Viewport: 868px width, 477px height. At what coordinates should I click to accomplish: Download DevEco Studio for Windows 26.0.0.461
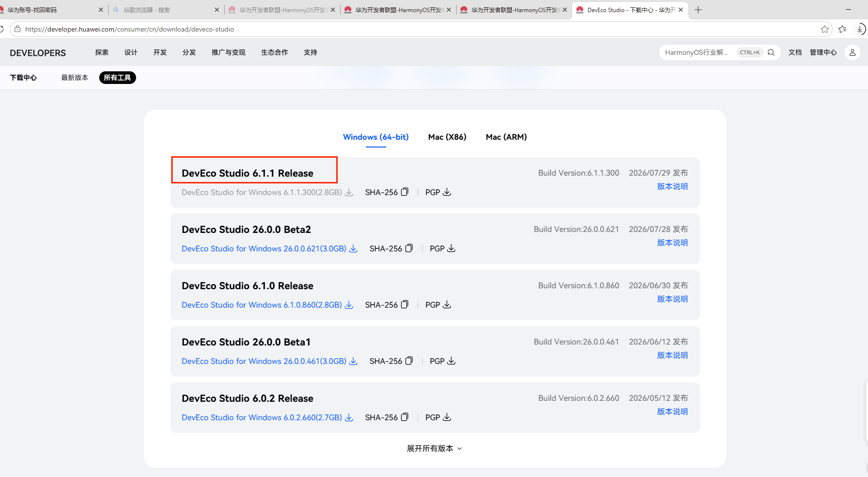(x=269, y=361)
